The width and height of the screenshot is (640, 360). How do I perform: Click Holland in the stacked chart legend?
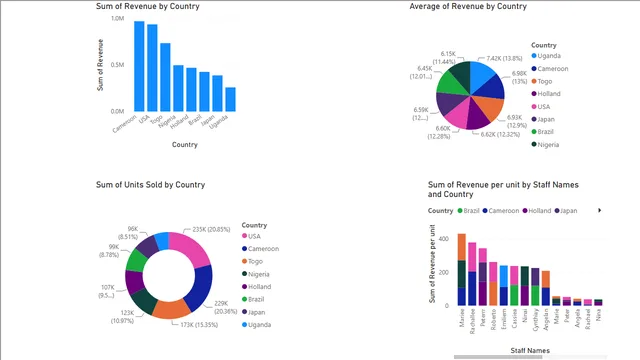pyautogui.click(x=537, y=211)
